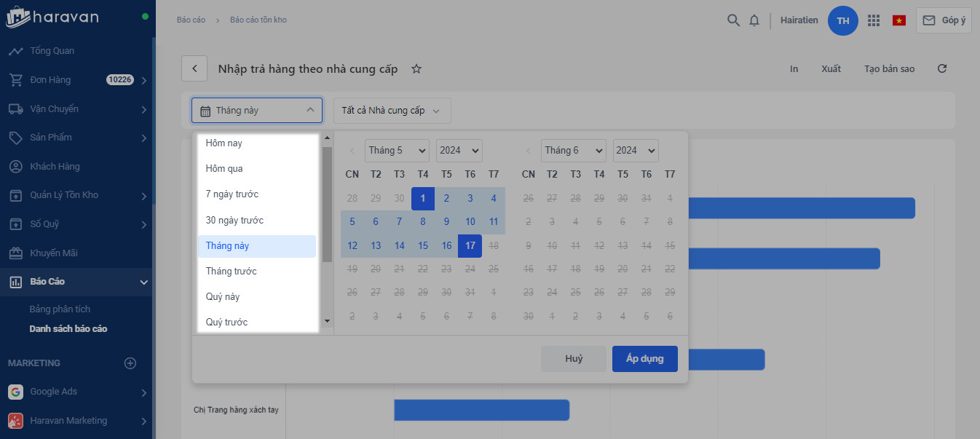Image resolution: width=980 pixels, height=439 pixels.
Task: Pick day 10 in May calendar
Action: pyautogui.click(x=470, y=222)
